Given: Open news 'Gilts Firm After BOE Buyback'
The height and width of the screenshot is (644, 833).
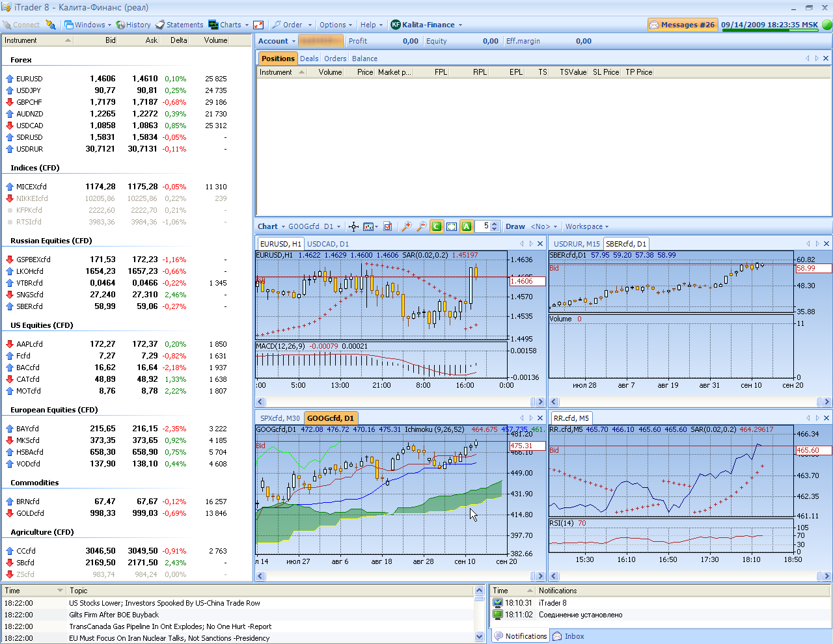Looking at the screenshot, I should click(x=114, y=615).
